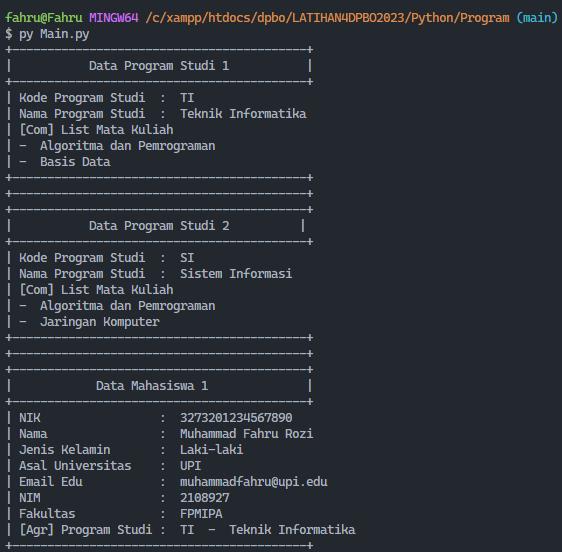Screen dimensions: 562x552
Task: Click the 'Basis Data' list entry
Action: point(75,162)
